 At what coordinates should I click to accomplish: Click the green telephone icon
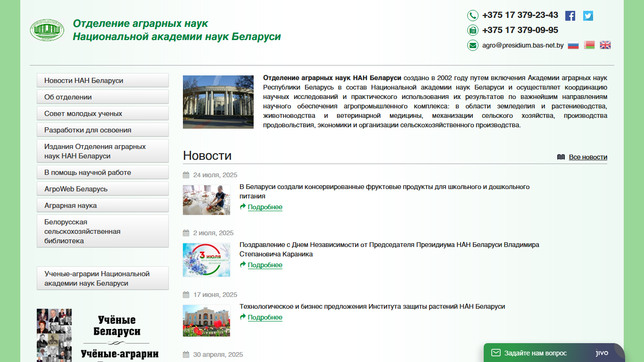pyautogui.click(x=472, y=16)
